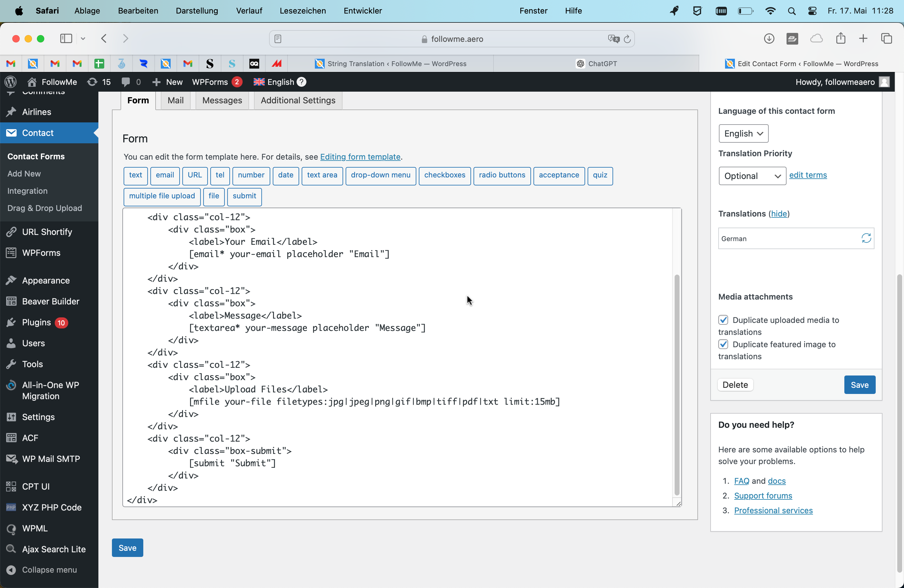Open the English language dropdown
The image size is (904, 588).
pyautogui.click(x=743, y=134)
